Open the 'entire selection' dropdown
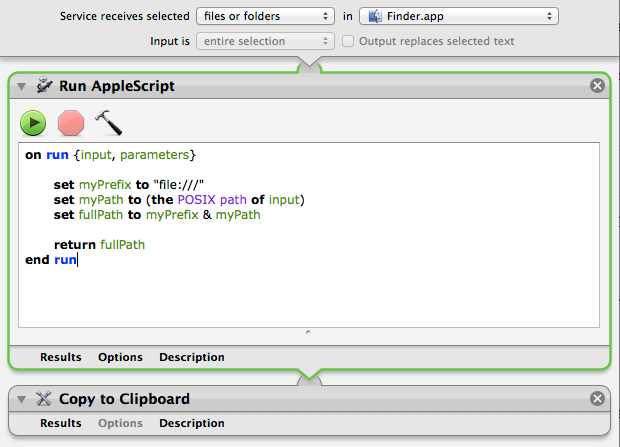Image resolution: width=620 pixels, height=447 pixels. (265, 41)
